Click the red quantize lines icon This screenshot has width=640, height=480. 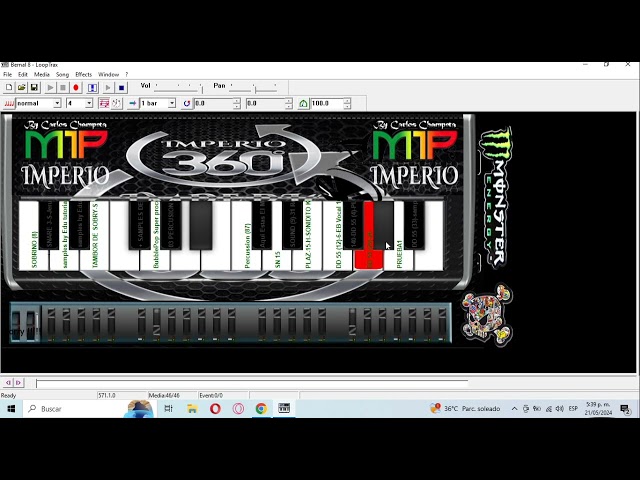104,103
